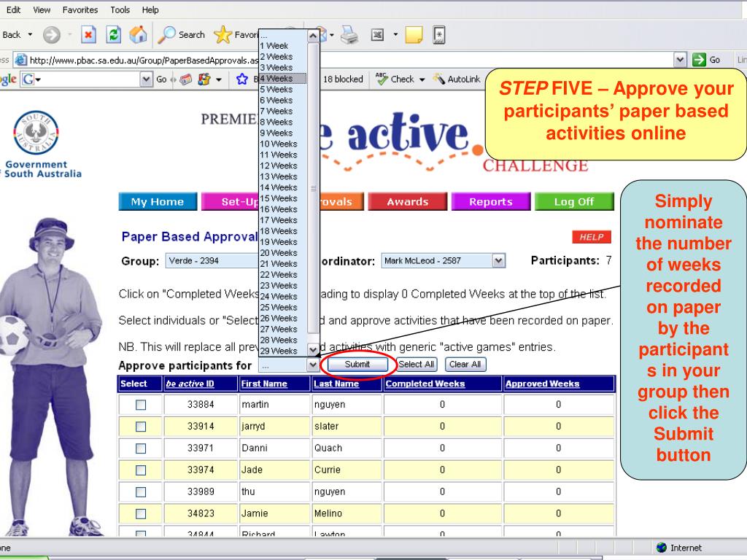The width and height of the screenshot is (747, 560).
Task: Sort by be active ID header
Action: 190,384
